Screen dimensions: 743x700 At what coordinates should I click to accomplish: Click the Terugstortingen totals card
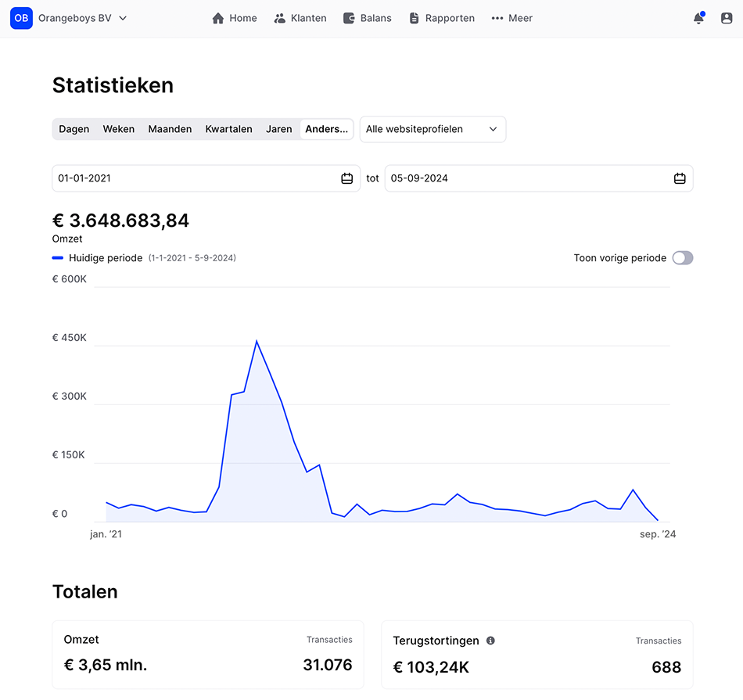click(537, 655)
